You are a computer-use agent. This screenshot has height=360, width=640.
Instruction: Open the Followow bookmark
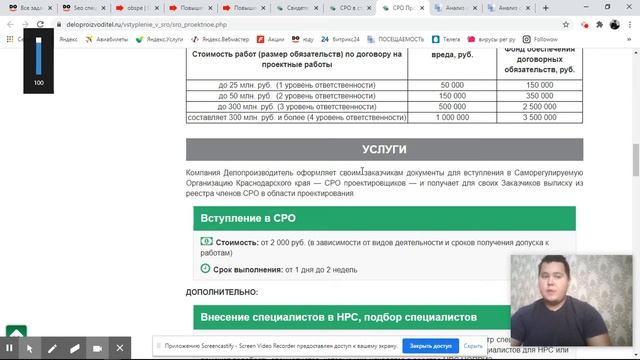click(x=540, y=39)
